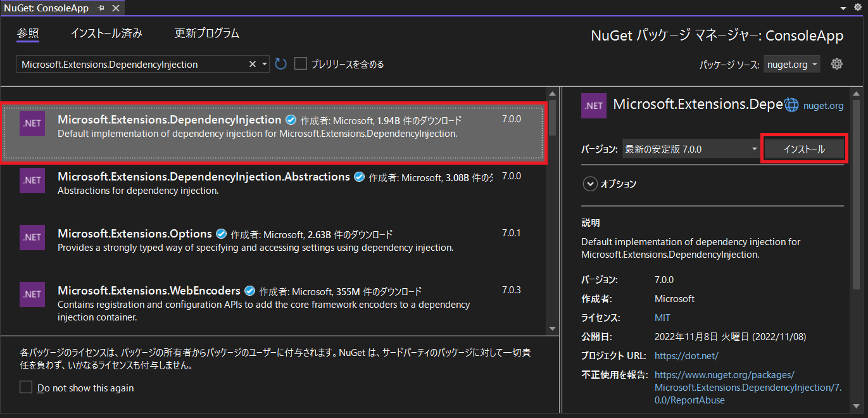This screenshot has width=868, height=418.
Task: Switch to the 更新プログラム tab
Action: 206,34
